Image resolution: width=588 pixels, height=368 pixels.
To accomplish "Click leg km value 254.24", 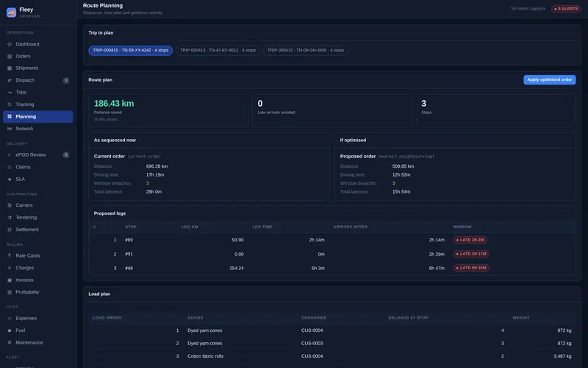I will (236, 269).
